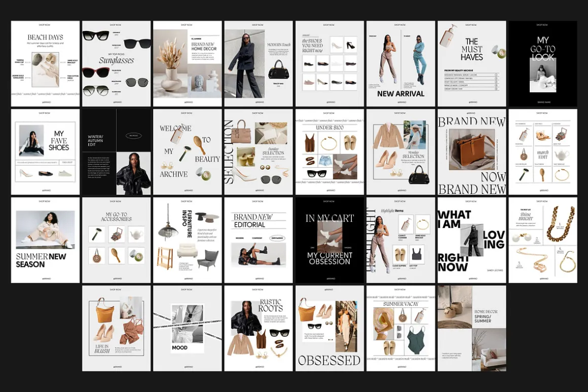Select the Monday Selection template
Viewport: 588px width, 392px height.
click(x=400, y=152)
